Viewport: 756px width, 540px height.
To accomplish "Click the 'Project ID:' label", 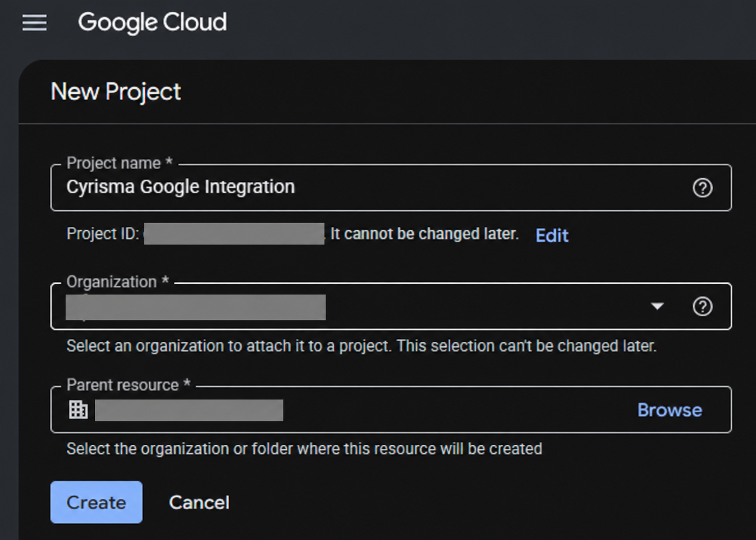I will pyautogui.click(x=103, y=234).
